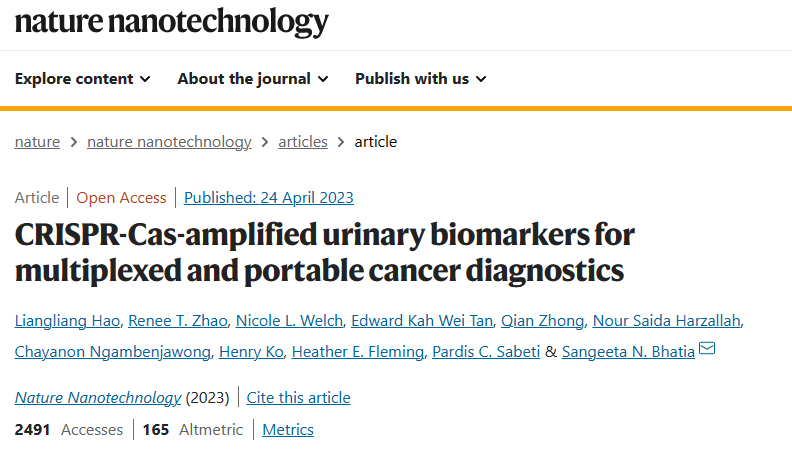Open the About the journal menu
The width and height of the screenshot is (792, 460).
point(253,79)
